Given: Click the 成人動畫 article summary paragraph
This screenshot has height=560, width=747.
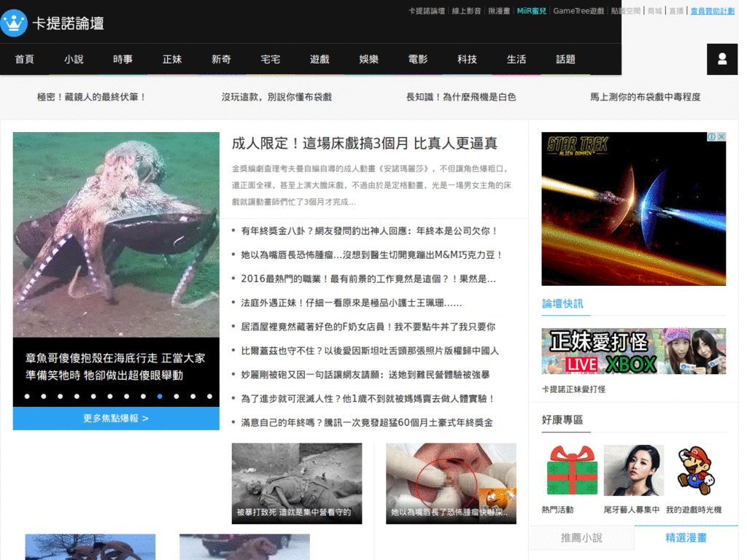Looking at the screenshot, I should click(371, 185).
